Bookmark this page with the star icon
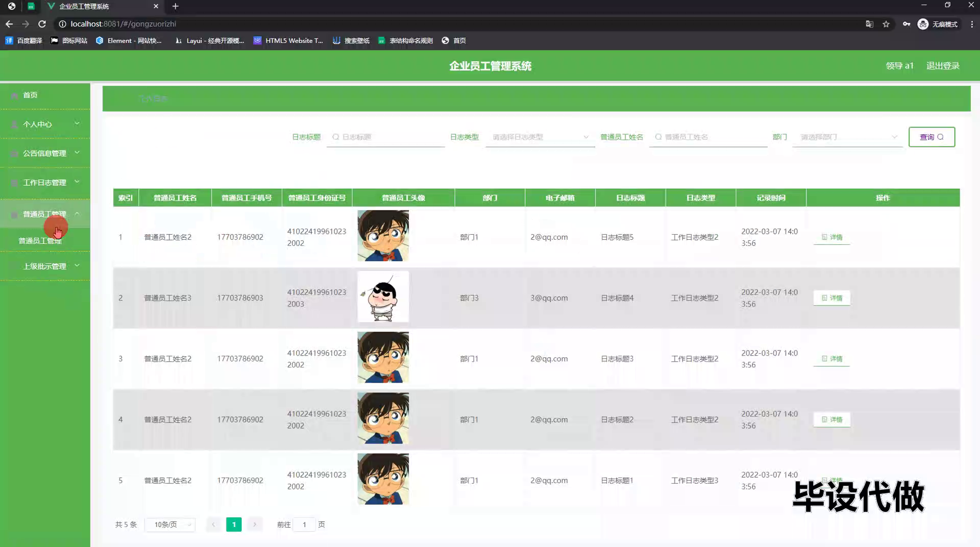 pos(886,24)
